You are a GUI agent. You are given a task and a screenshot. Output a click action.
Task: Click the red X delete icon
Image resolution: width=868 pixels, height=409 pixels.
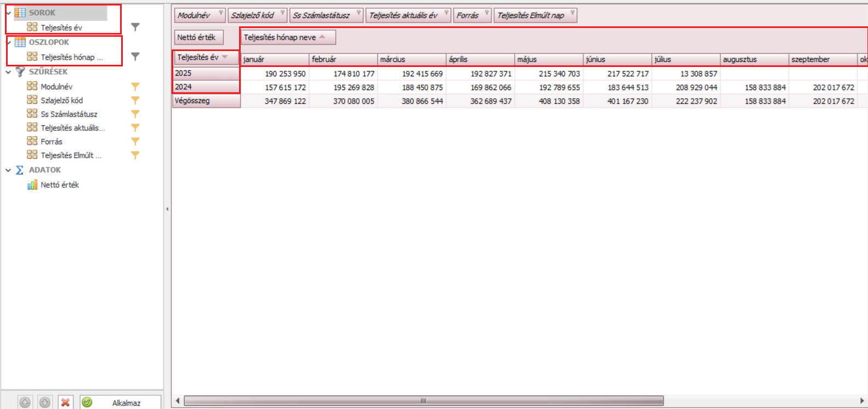point(65,402)
